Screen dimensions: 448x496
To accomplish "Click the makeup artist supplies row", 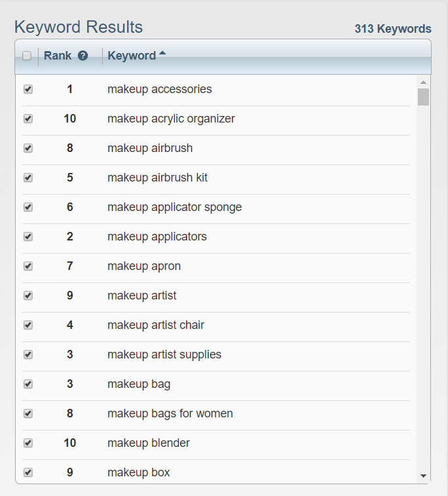I will tap(216, 354).
